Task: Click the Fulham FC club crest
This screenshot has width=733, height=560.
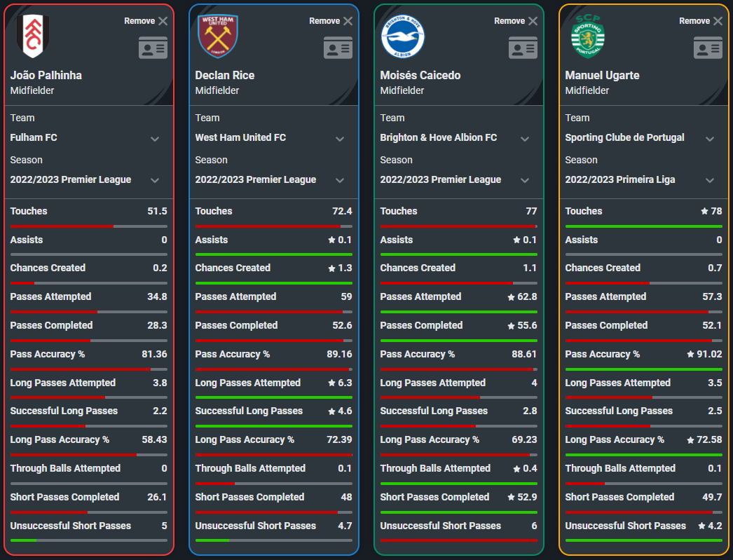Action: coord(33,36)
